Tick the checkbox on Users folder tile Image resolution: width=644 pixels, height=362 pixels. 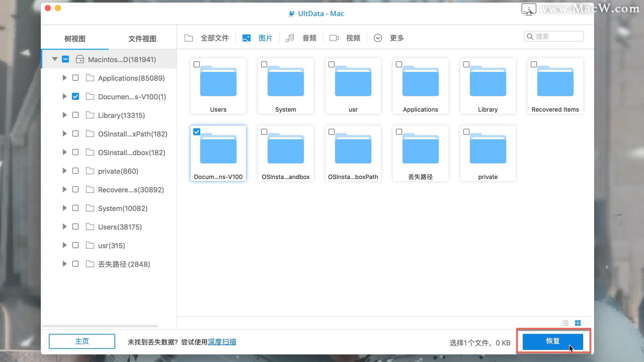pos(197,64)
